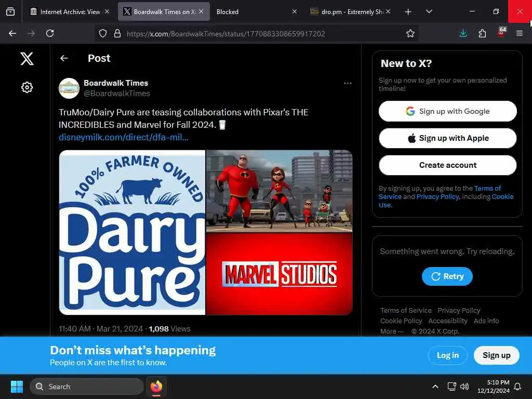Click the post timestamp Mar 21, 2024
This screenshot has height=399, width=532.
[101, 329]
